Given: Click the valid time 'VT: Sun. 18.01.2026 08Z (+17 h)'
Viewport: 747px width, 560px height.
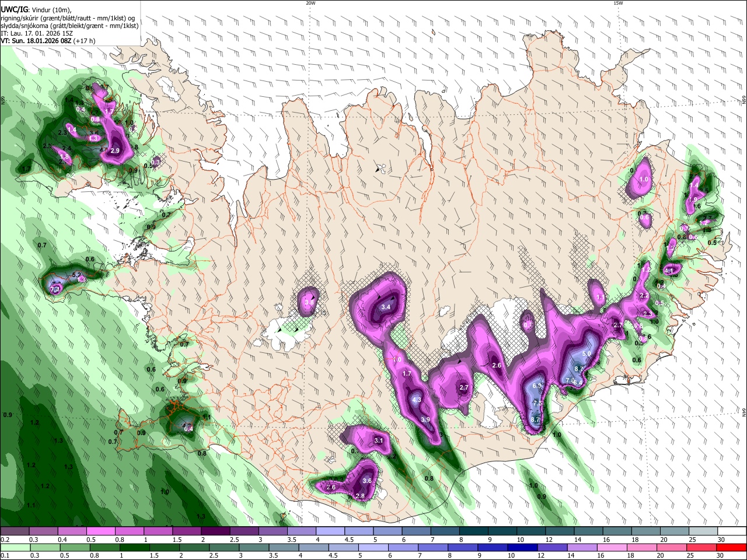Looking at the screenshot, I should (x=48, y=41).
